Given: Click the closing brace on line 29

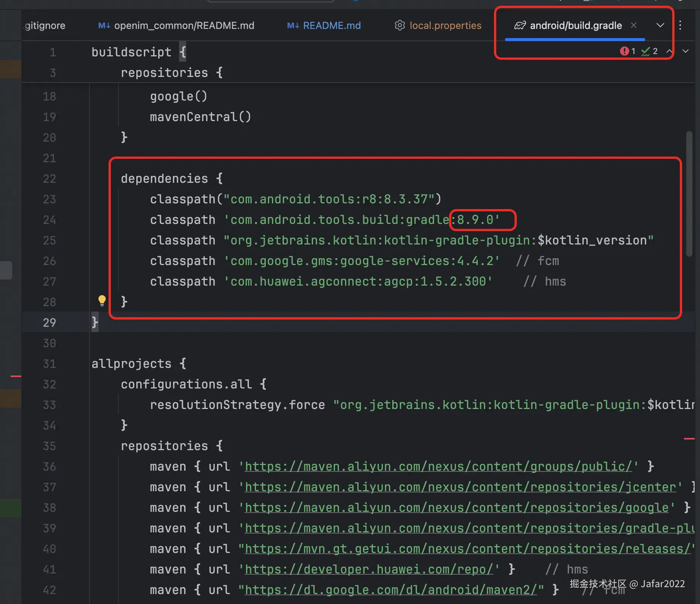Looking at the screenshot, I should [95, 323].
